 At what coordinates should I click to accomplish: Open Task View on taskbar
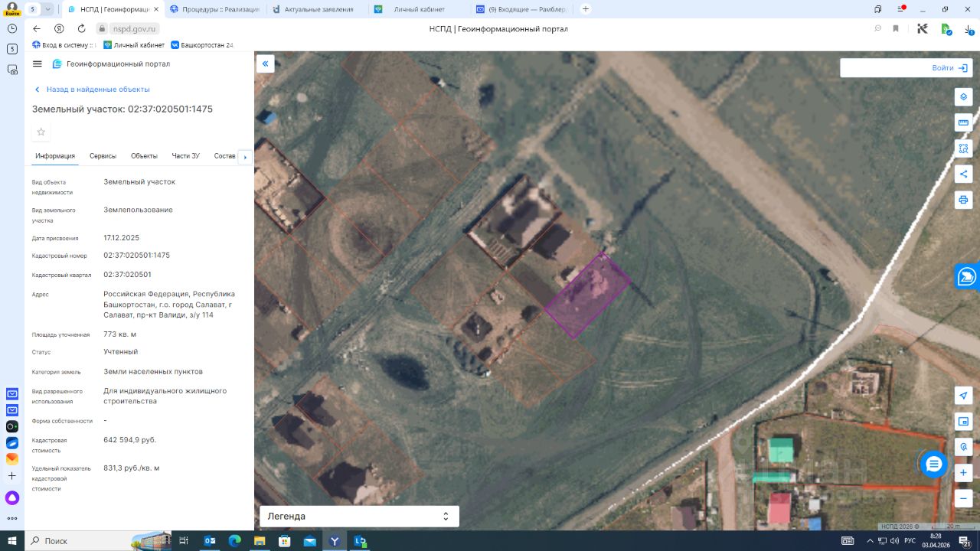(x=184, y=540)
